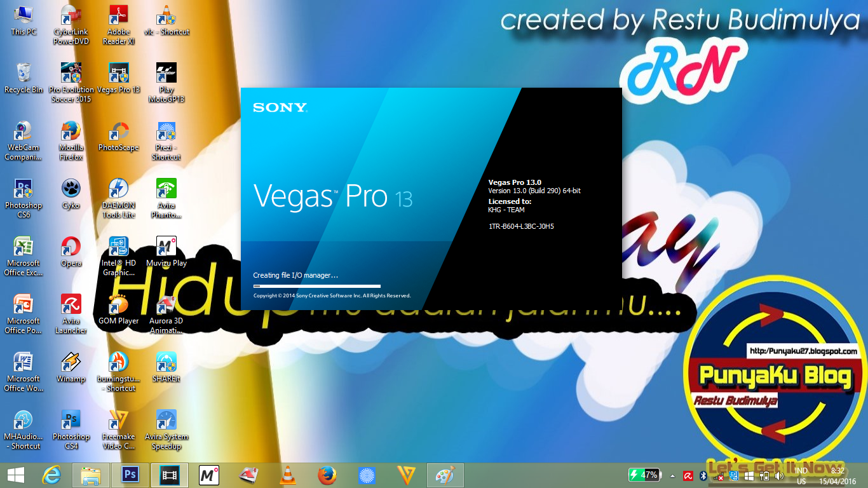Click the splash screen loading progress bar

click(x=317, y=286)
